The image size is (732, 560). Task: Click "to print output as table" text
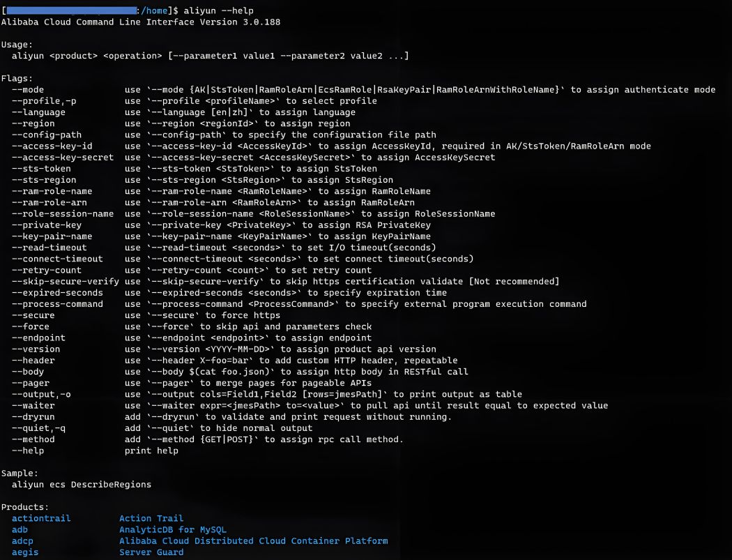458,394
